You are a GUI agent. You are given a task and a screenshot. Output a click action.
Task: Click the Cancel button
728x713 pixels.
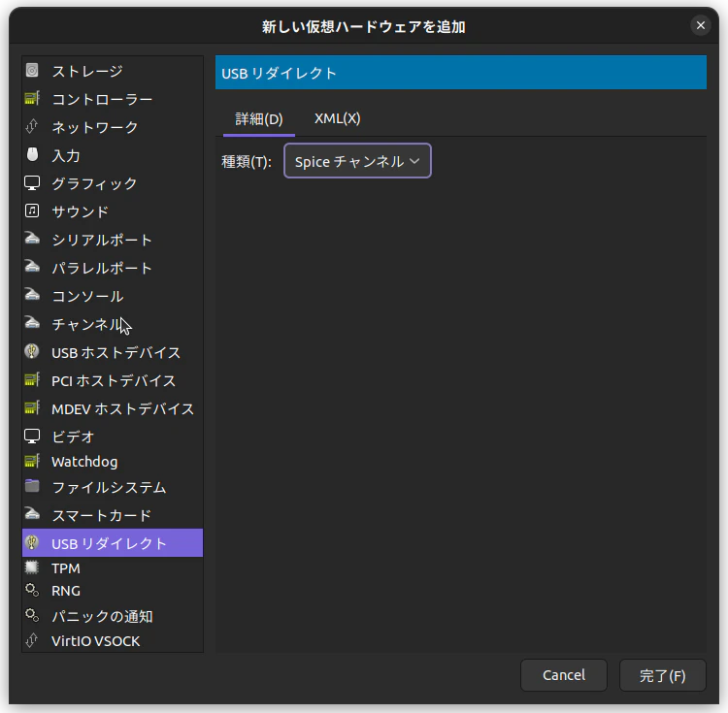click(564, 675)
